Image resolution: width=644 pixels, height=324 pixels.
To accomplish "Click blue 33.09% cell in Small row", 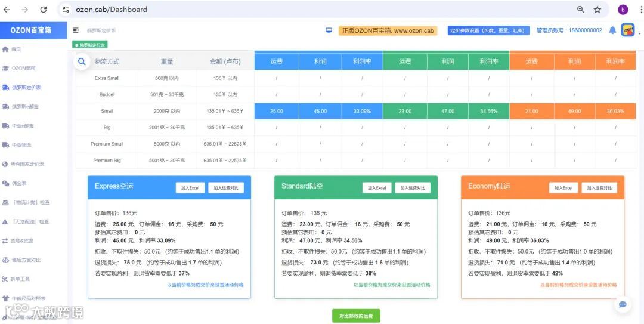I will coord(363,111).
